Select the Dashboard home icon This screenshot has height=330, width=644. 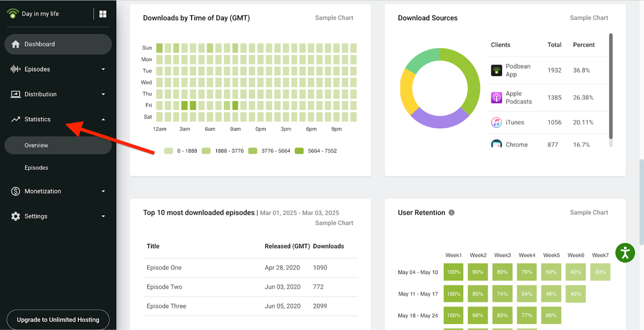click(16, 44)
